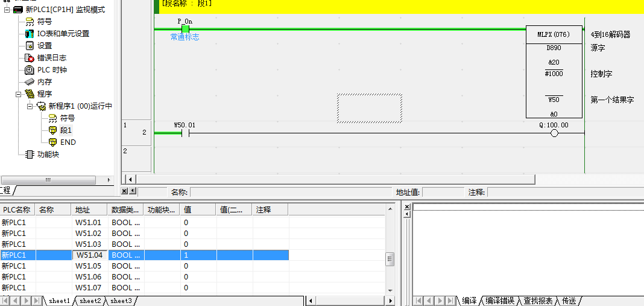Open the 设置 node in project tree

pyautogui.click(x=44, y=46)
